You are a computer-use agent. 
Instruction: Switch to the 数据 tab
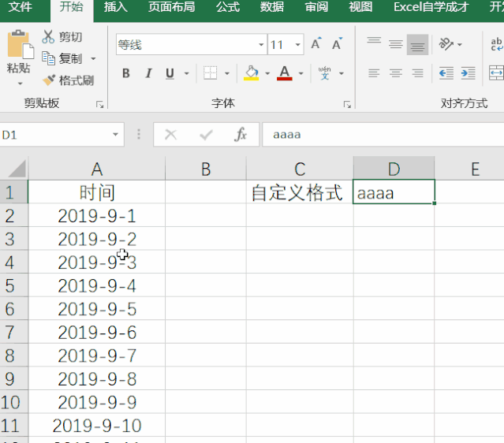pos(272,7)
